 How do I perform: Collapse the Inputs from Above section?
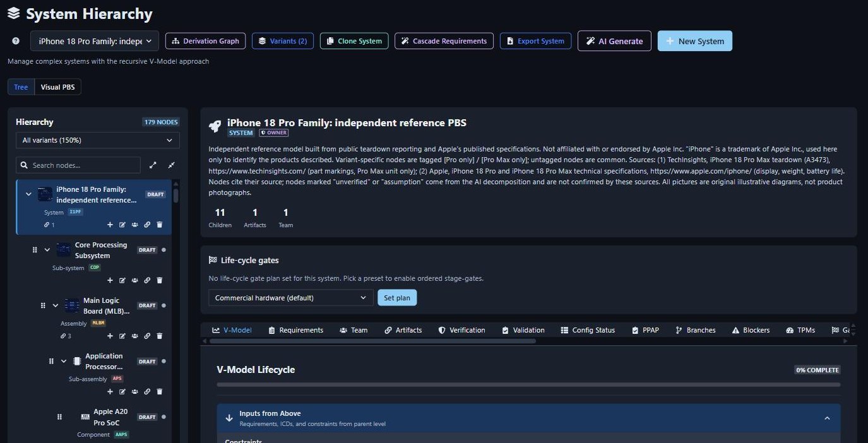click(x=827, y=418)
